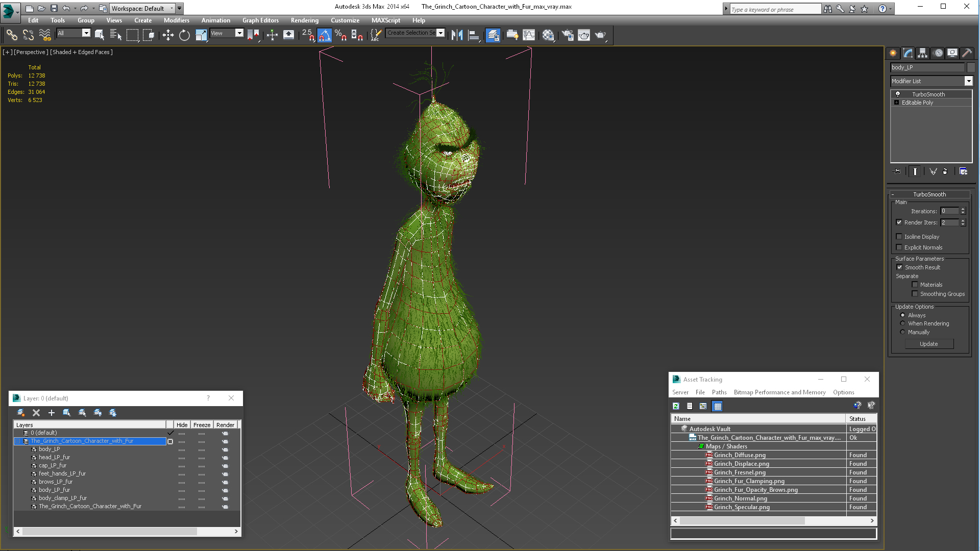Open the Modifier List dropdown
The width and height of the screenshot is (980, 551).
point(968,81)
